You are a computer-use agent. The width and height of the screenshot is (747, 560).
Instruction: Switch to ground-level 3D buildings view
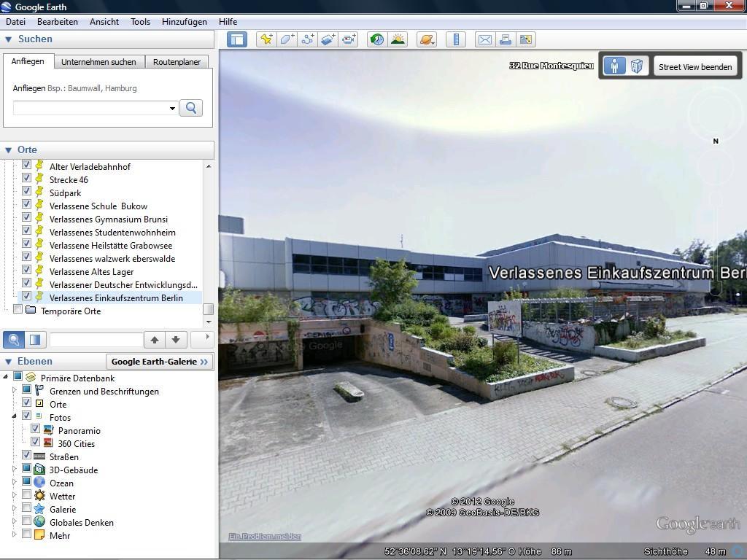coord(636,66)
